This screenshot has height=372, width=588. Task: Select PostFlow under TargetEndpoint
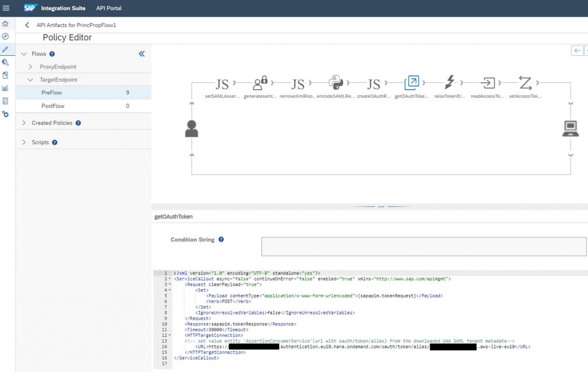[x=84, y=106]
